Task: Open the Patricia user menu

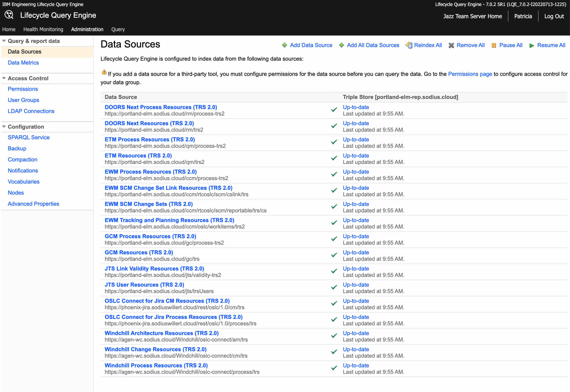Action: coord(523,16)
